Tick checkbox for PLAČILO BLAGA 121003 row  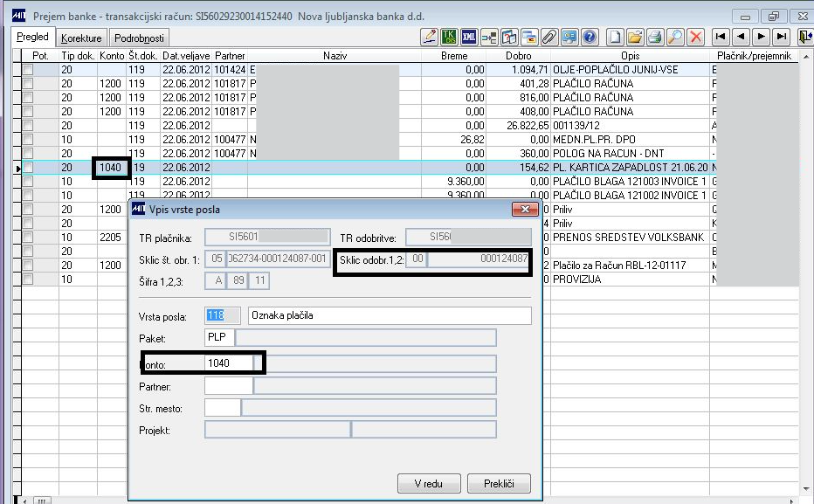[28, 182]
